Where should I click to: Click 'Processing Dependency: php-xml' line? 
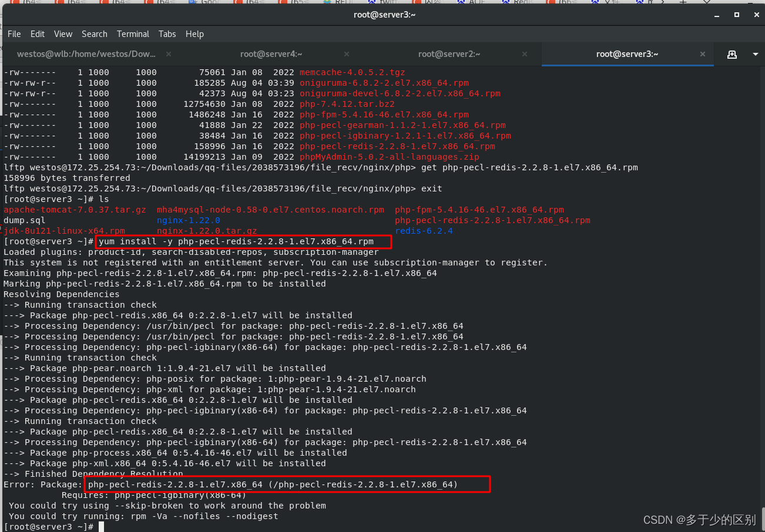pos(210,389)
